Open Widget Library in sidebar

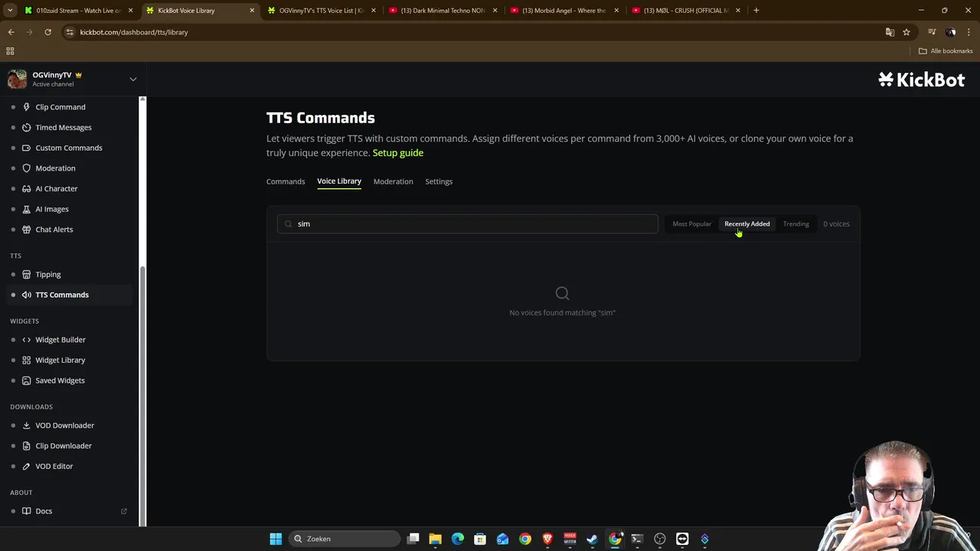coord(60,360)
